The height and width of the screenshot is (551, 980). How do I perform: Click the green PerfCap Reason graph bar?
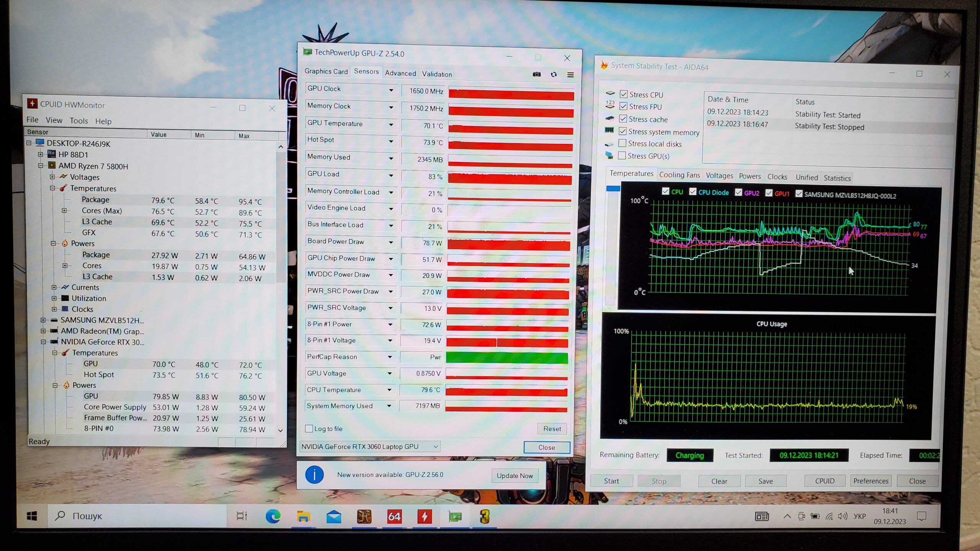coord(506,358)
